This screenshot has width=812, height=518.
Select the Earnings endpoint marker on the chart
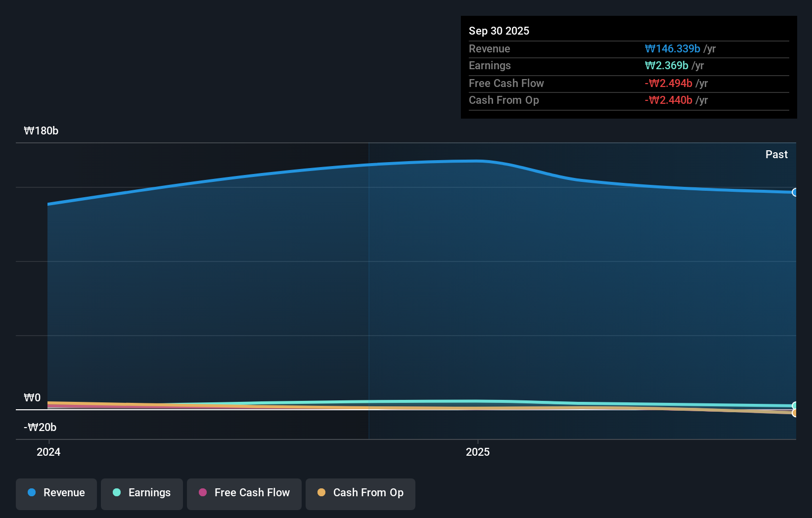[795, 404]
